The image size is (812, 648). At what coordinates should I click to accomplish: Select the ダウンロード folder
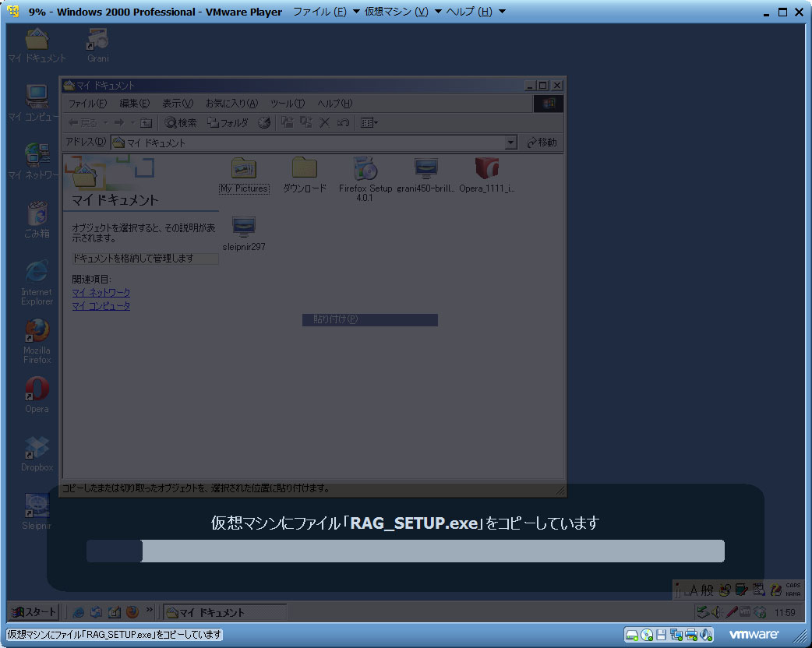[305, 176]
